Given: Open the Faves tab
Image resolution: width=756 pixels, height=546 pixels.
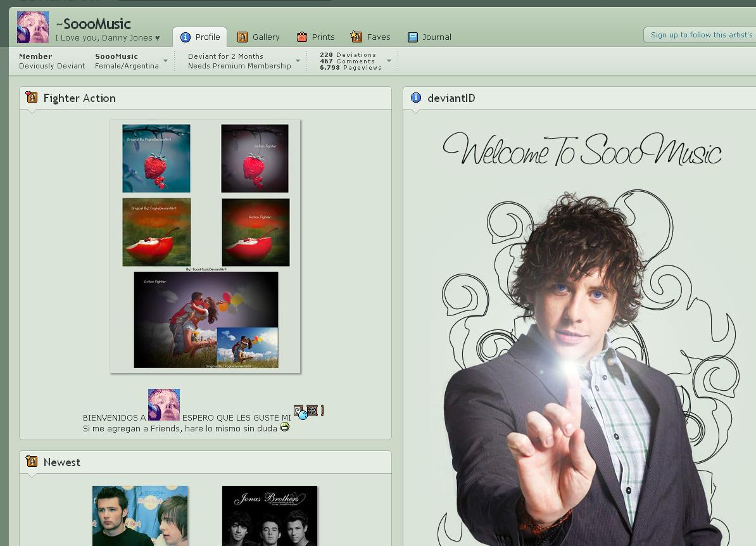Looking at the screenshot, I should 370,37.
